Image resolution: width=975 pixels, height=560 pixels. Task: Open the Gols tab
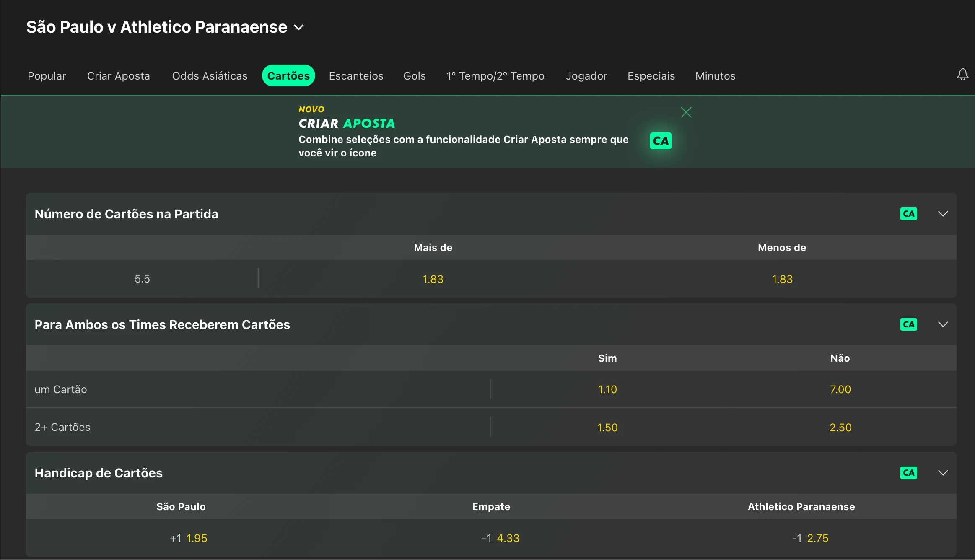(x=415, y=76)
